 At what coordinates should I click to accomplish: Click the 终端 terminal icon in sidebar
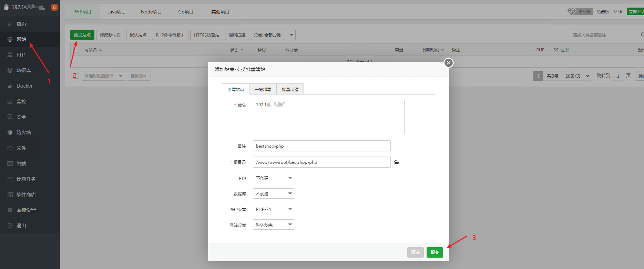point(10,163)
